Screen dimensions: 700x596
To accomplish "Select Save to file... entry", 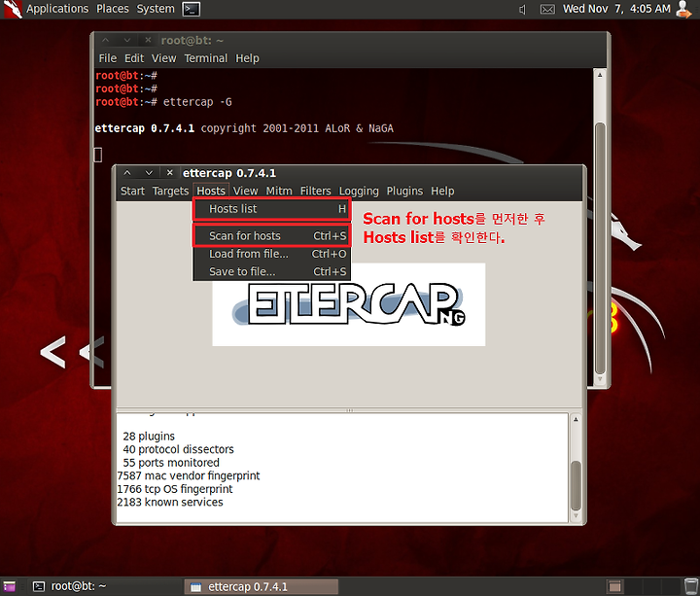I will pyautogui.click(x=272, y=271).
